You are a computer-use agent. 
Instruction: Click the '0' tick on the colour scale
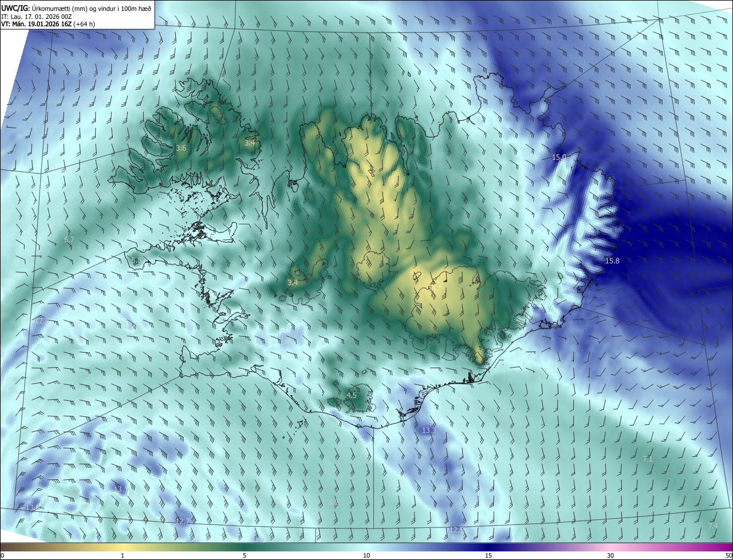click(2, 556)
